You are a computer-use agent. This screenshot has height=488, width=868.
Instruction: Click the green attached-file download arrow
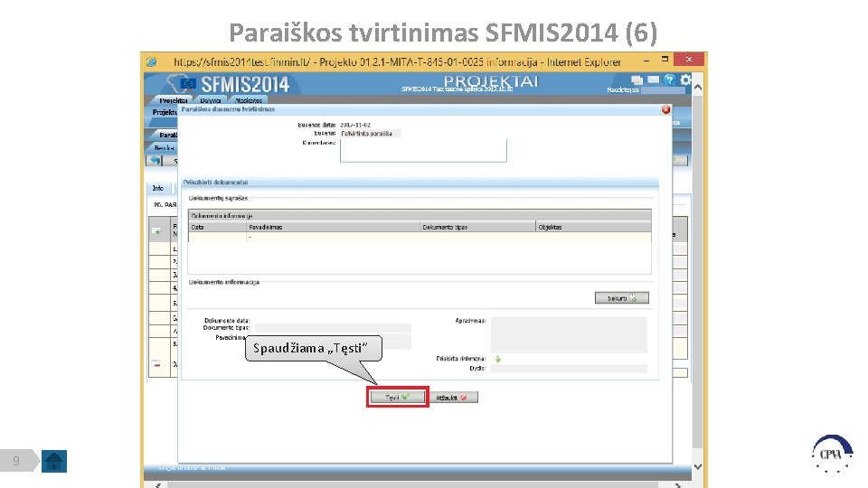click(x=497, y=359)
